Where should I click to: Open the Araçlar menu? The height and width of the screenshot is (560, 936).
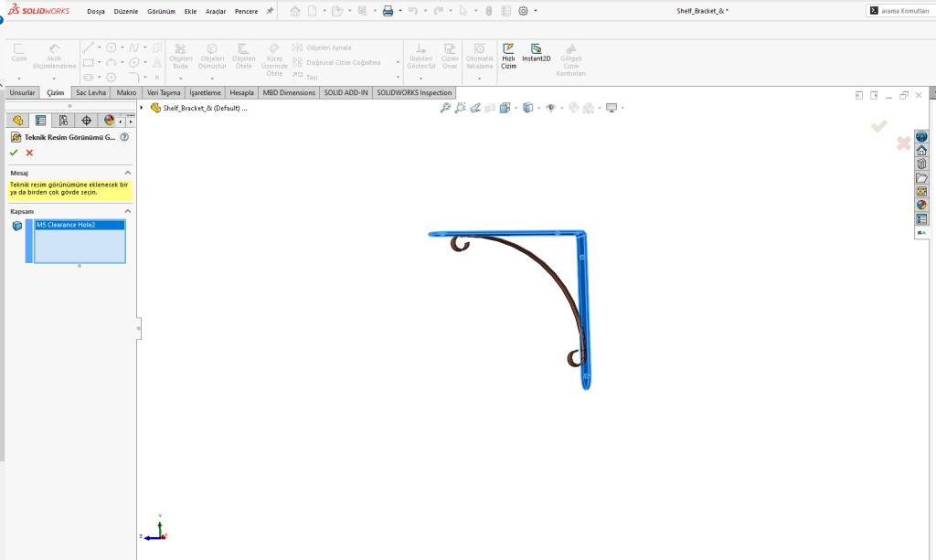click(216, 11)
